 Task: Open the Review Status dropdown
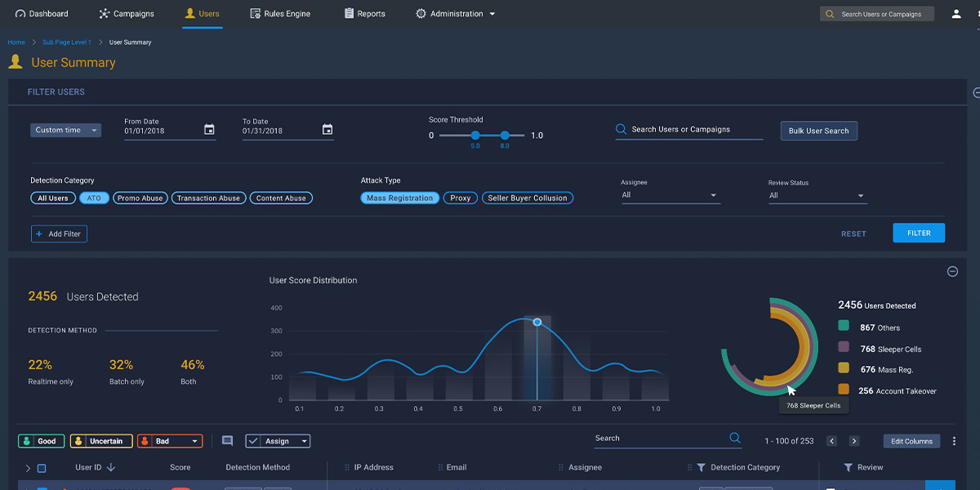[817, 196]
